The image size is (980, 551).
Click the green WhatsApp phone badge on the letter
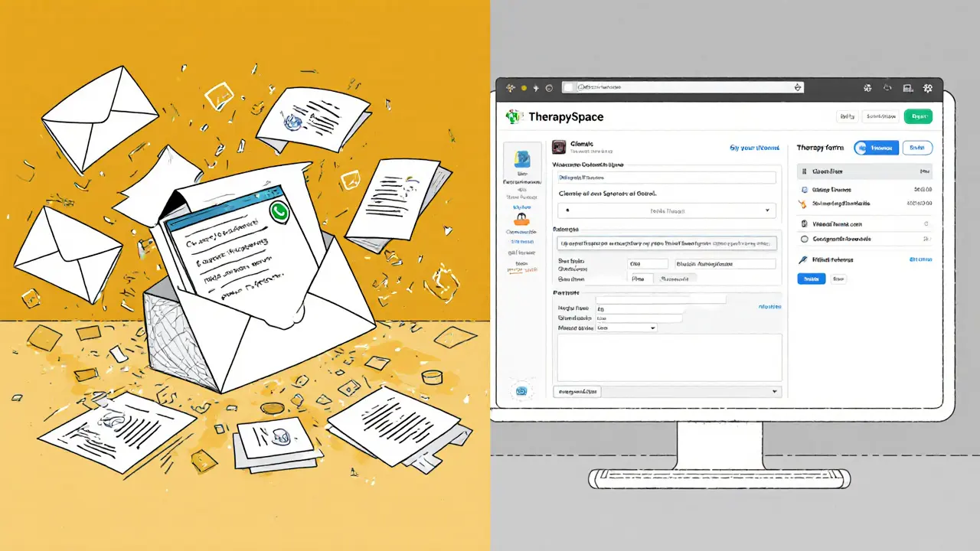click(x=280, y=212)
